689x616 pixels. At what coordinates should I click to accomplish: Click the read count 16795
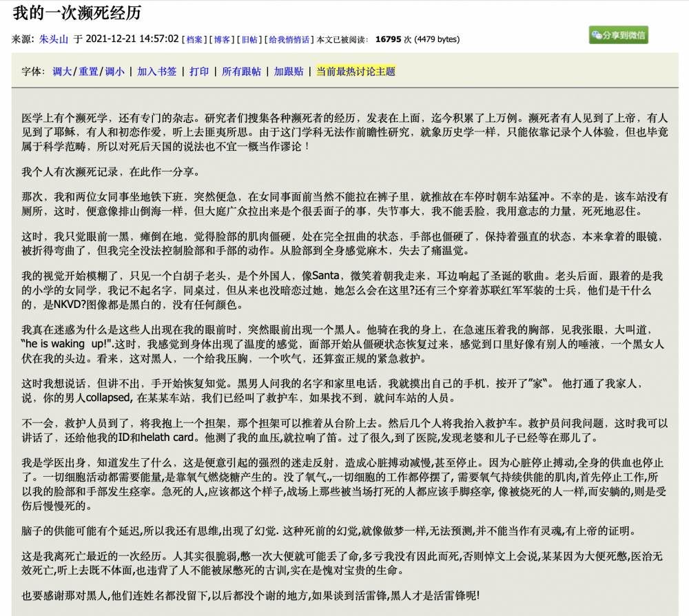point(388,39)
